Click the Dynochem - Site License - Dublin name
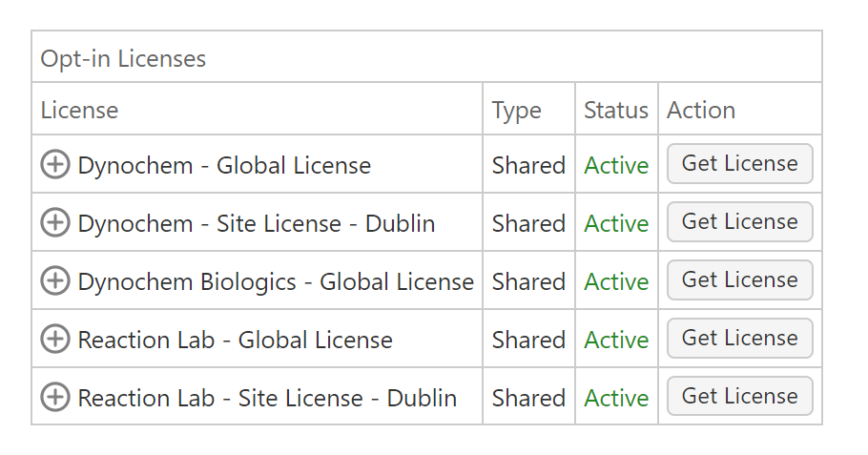This screenshot has height=455, width=868. click(x=256, y=223)
